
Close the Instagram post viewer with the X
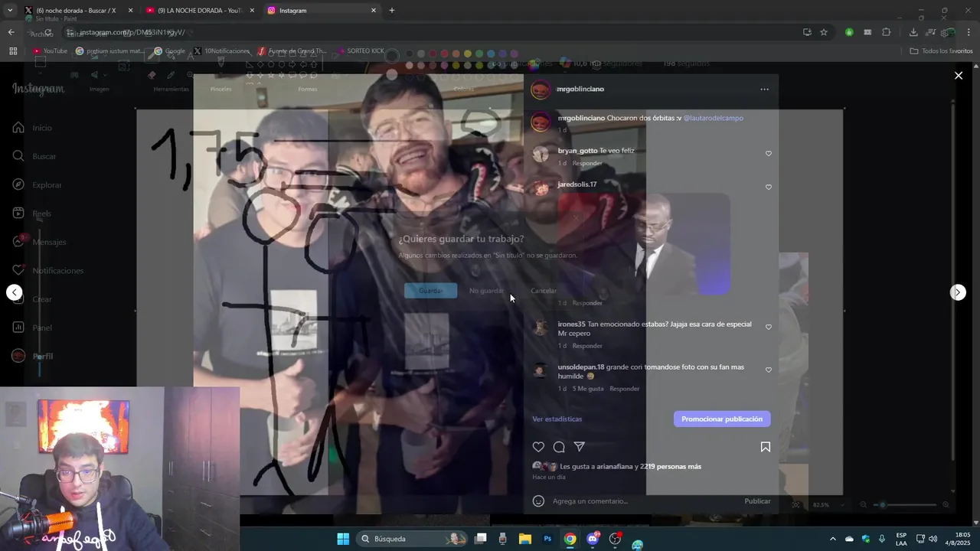click(958, 75)
